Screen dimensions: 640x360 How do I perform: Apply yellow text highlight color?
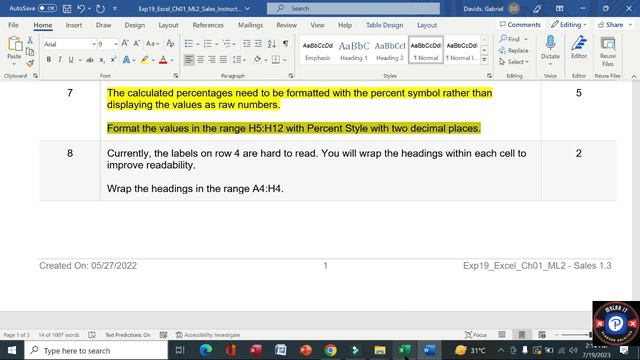click(144, 60)
